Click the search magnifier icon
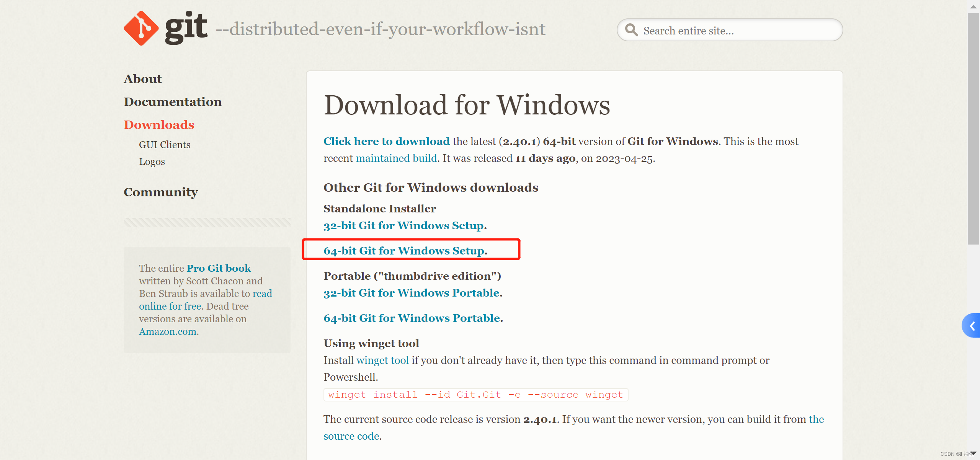Viewport: 980px width, 460px height. coord(632,30)
